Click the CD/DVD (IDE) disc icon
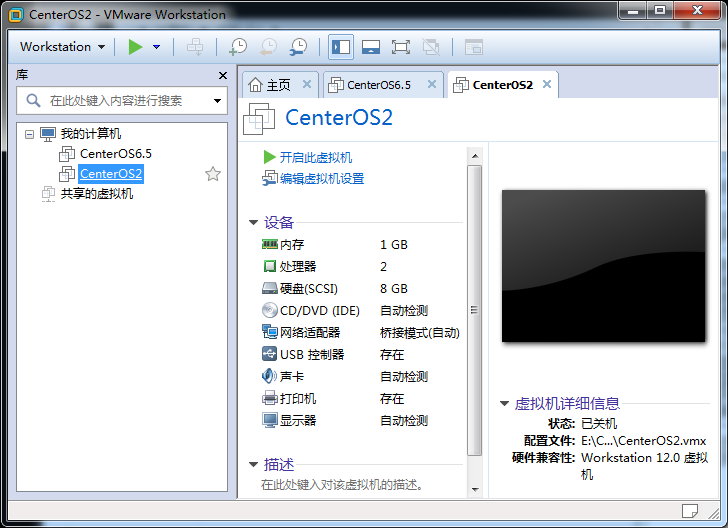The image size is (728, 528). tap(270, 310)
